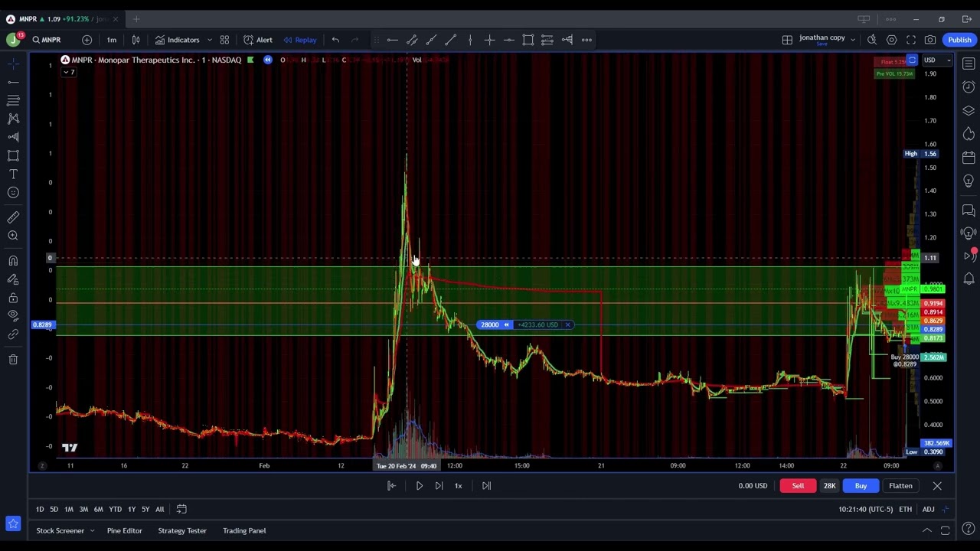Click the Publish button
The width and height of the screenshot is (980, 551).
(959, 40)
